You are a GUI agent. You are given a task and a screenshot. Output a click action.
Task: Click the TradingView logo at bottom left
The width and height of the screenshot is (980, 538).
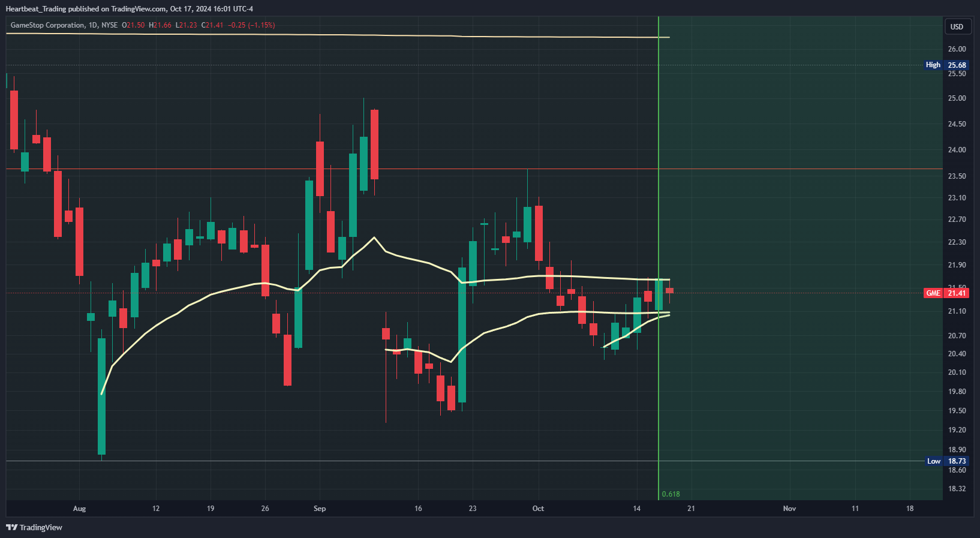point(34,527)
